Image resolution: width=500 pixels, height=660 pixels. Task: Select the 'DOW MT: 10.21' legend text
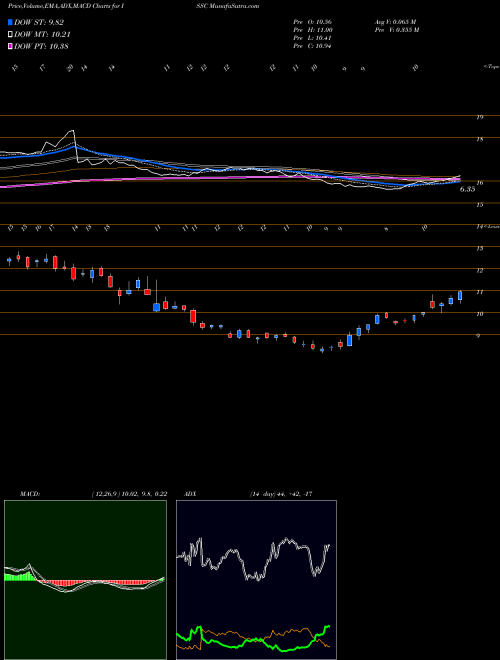pyautogui.click(x=42, y=35)
